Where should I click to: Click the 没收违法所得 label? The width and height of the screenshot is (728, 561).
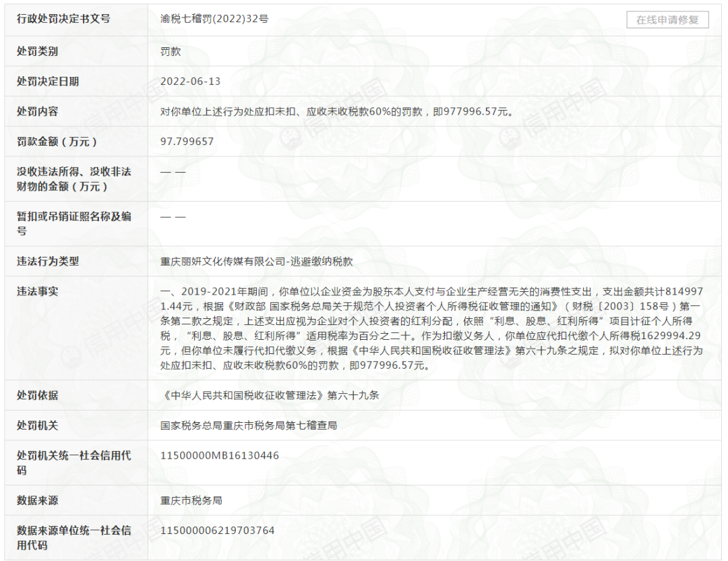point(74,179)
